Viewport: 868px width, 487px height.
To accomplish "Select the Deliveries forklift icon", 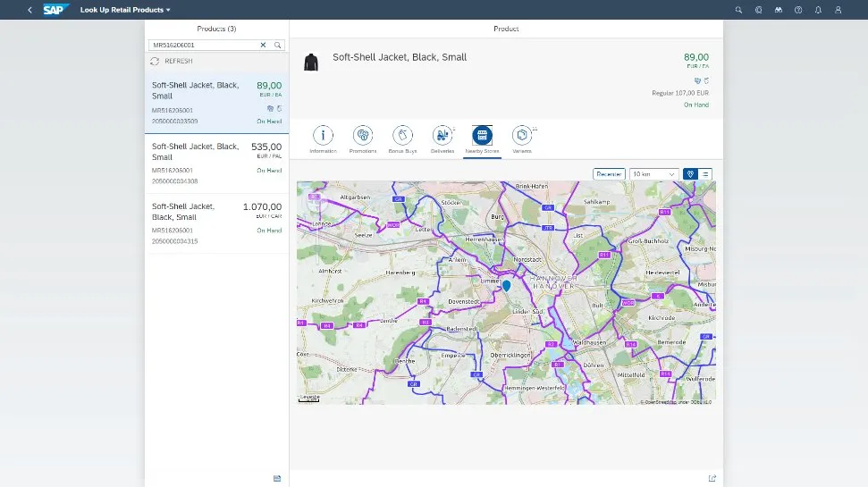I will pyautogui.click(x=442, y=135).
